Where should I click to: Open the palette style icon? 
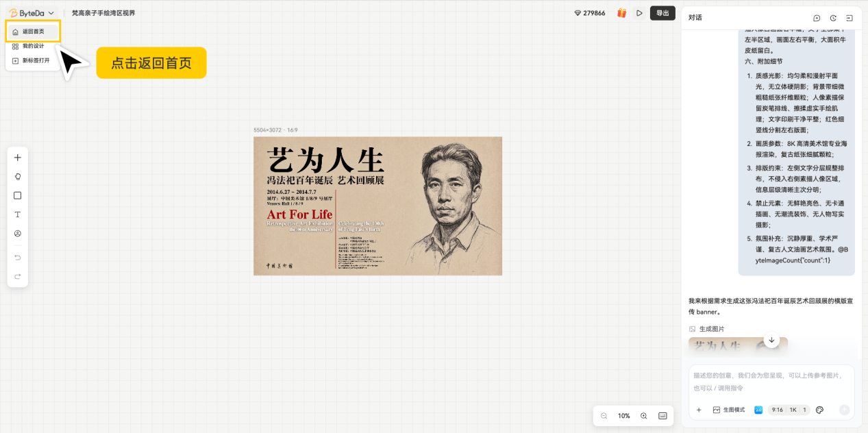820,410
